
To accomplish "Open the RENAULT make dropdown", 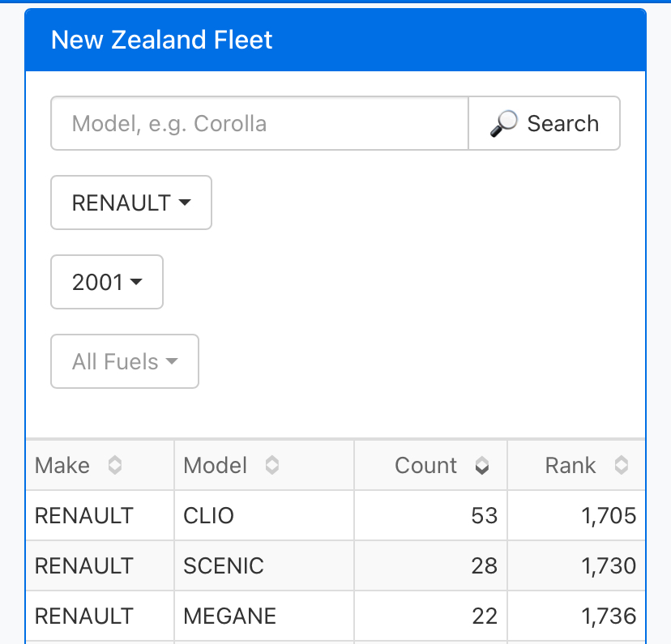I will point(131,203).
